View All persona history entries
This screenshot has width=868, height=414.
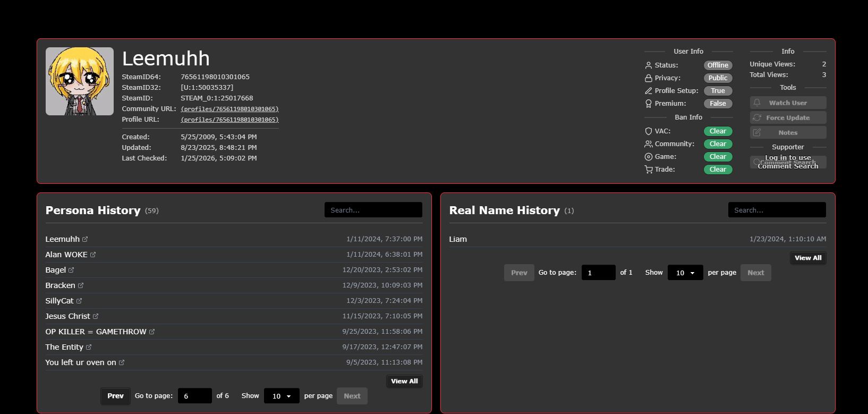pos(404,381)
